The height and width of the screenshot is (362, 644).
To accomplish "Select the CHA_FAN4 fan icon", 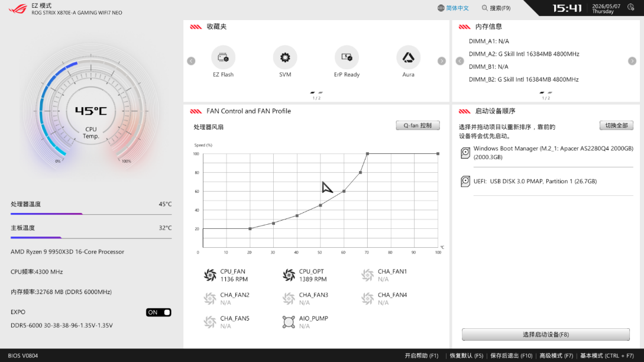I will click(x=368, y=298).
